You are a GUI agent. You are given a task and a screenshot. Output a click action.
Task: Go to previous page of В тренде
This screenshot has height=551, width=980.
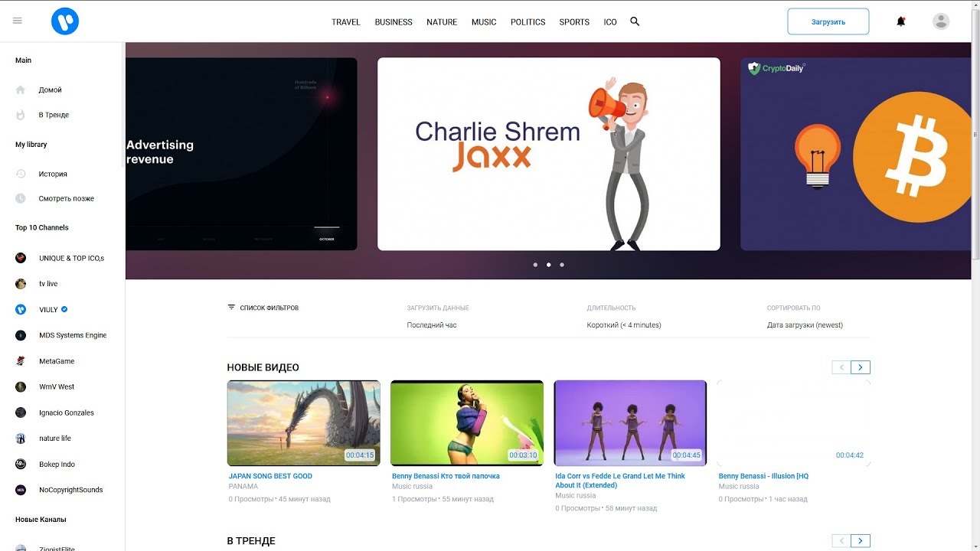point(841,541)
